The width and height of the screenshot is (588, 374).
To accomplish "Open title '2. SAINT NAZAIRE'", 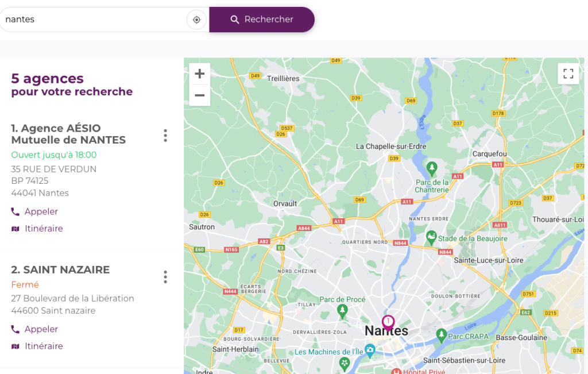I will click(x=60, y=269).
